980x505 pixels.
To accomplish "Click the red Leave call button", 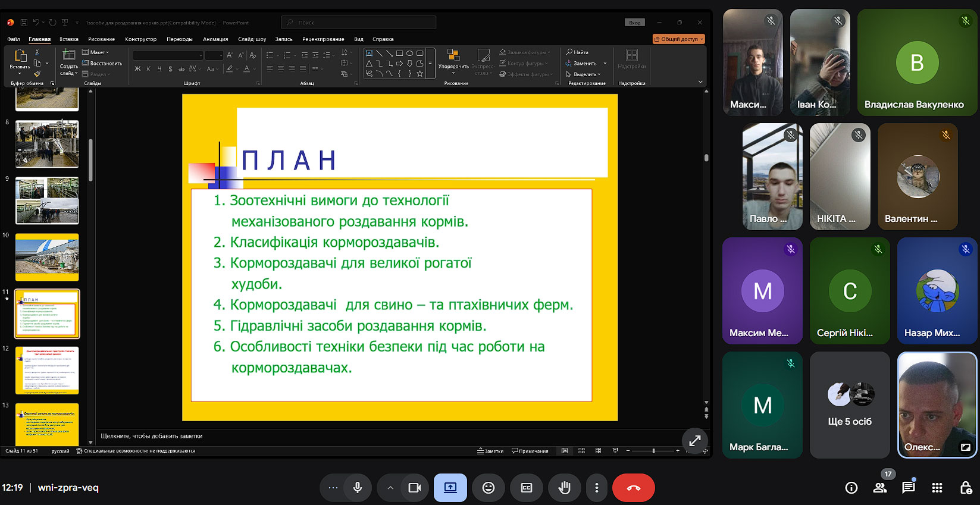I will pos(633,488).
